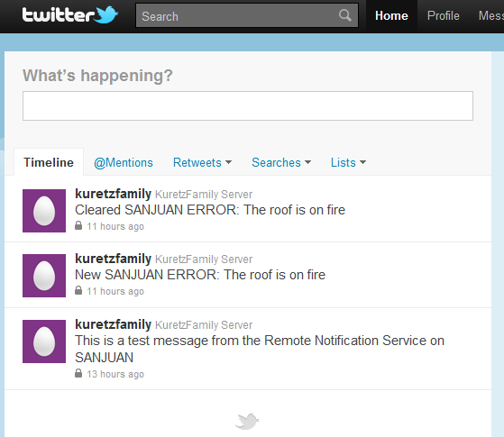Open the 13 hours ago timestamp link
This screenshot has height=437, width=504.
click(115, 374)
